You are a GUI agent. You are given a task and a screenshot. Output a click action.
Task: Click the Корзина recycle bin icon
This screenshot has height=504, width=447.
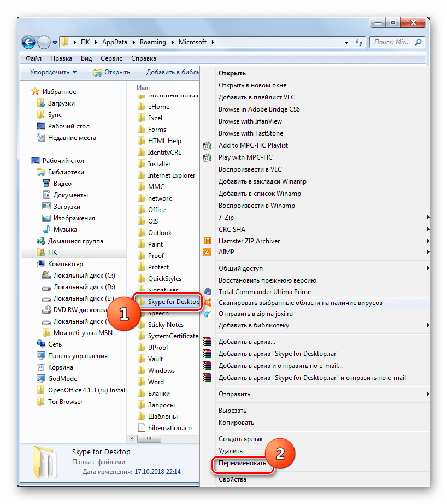click(x=41, y=367)
